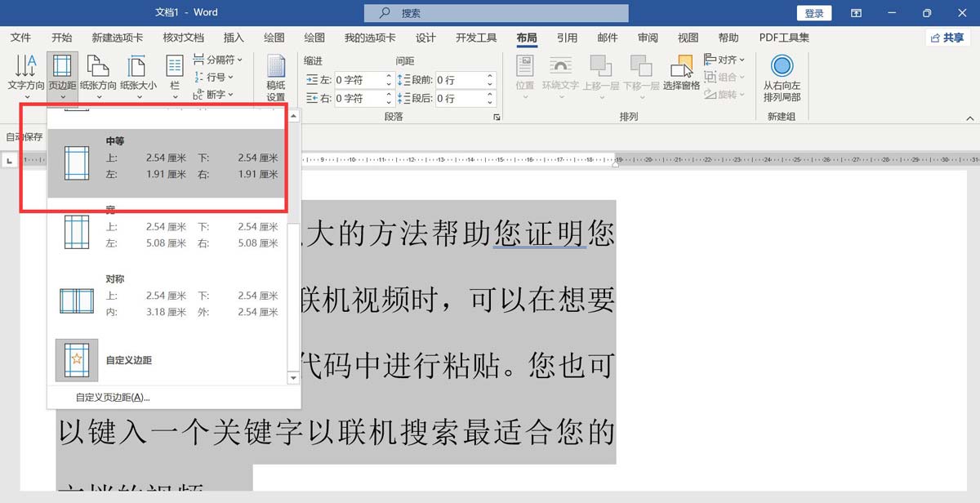
Task: Switch to the 邮件 mailings tab
Action: coord(608,38)
